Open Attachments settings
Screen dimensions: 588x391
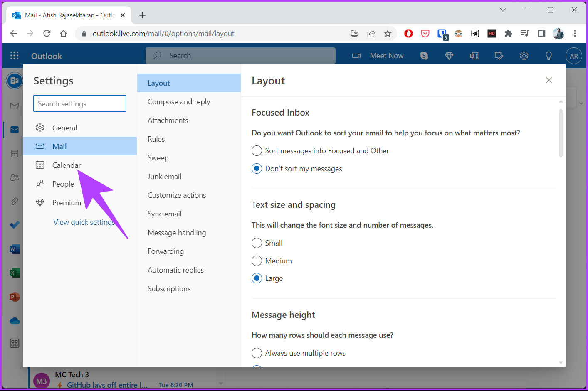click(x=189, y=120)
